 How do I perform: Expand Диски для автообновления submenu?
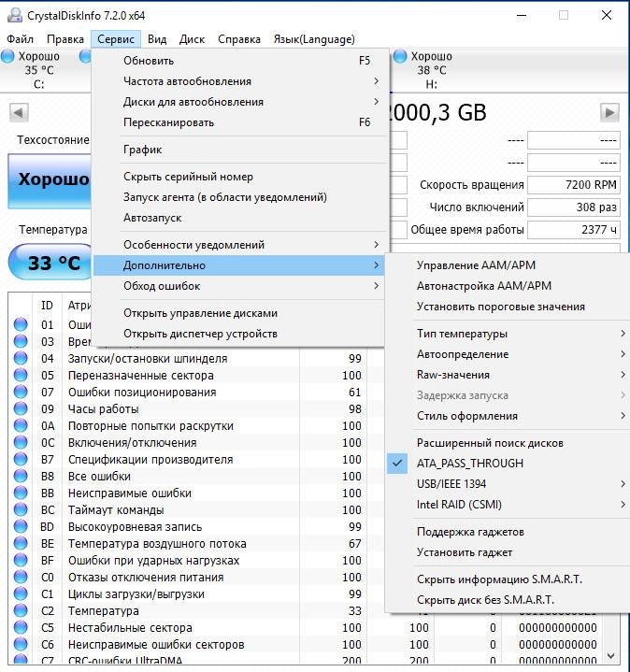[x=238, y=102]
